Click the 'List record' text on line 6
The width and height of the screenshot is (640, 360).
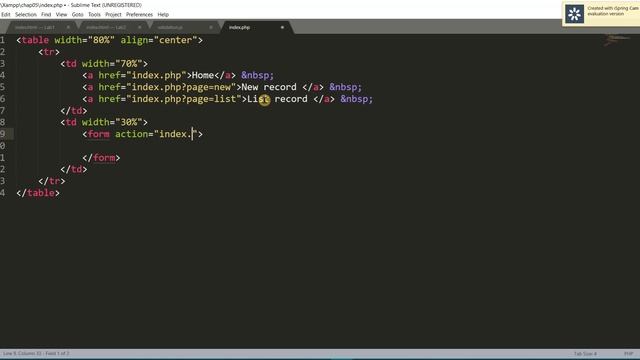(277, 99)
